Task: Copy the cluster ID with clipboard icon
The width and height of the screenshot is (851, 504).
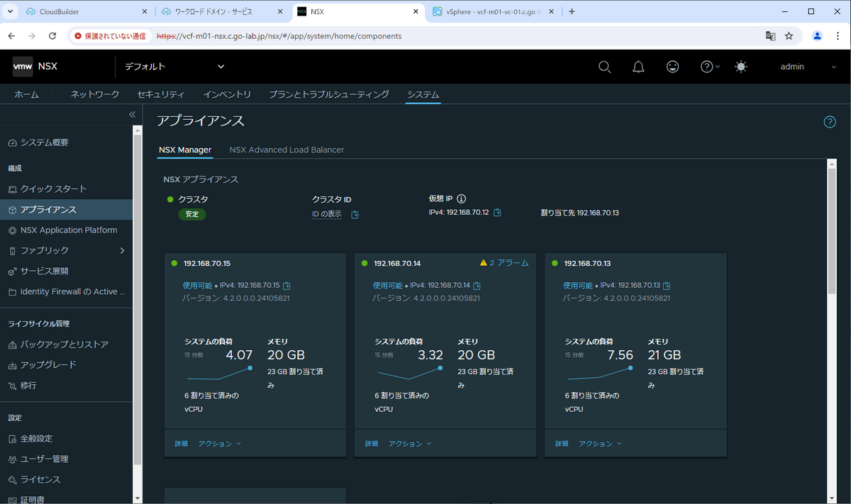Action: pos(355,214)
